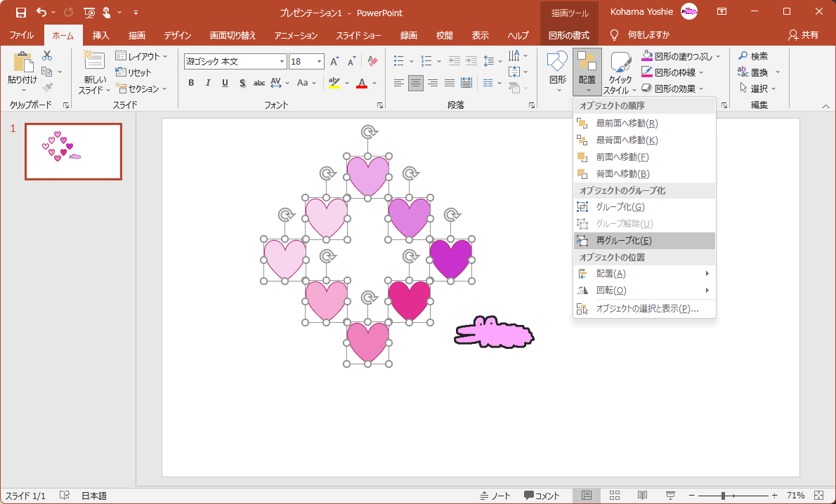Image resolution: width=836 pixels, height=504 pixels.
Task: Open the 配置(A) submenu
Action: point(644,273)
